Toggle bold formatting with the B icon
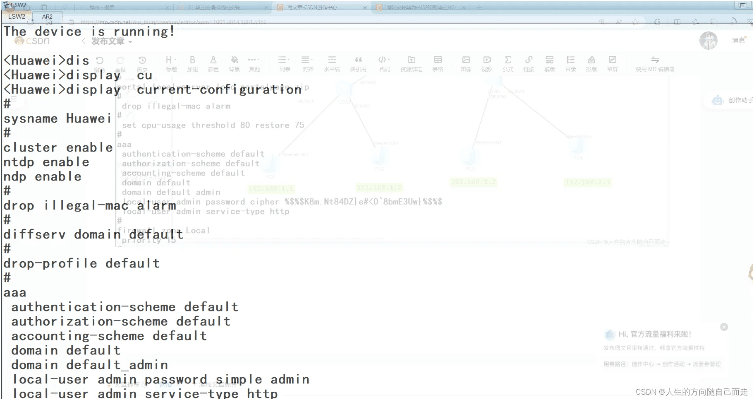Viewport: 754px width, 400px height. 190,62
